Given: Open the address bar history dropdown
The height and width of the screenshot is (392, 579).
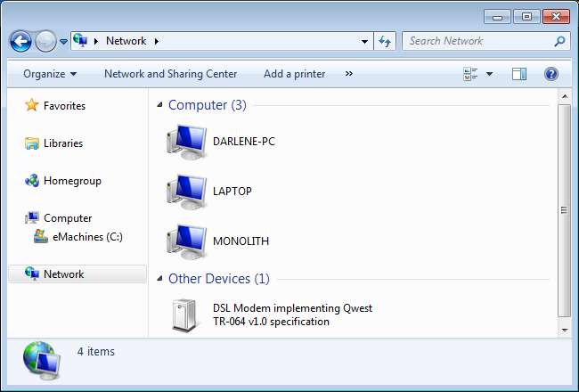Looking at the screenshot, I should click(x=364, y=41).
